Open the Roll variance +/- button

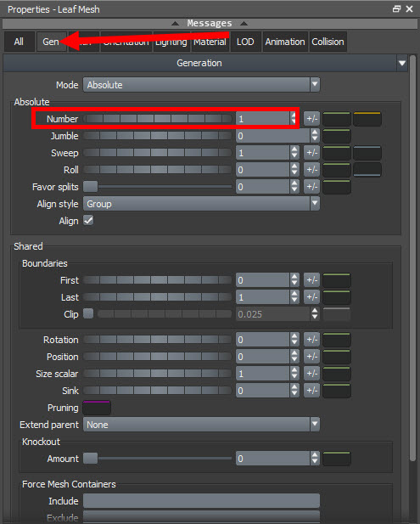(311, 170)
